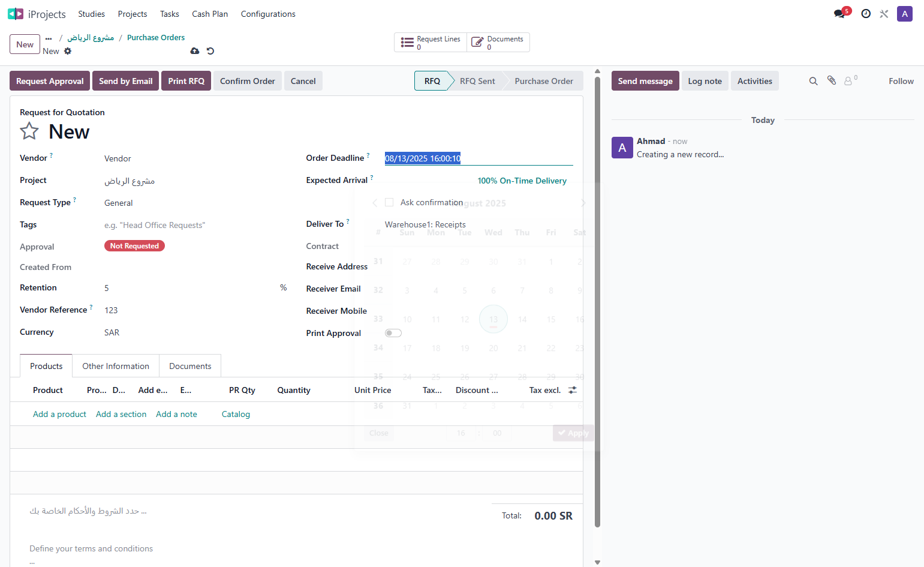
Task: Open the Cash Plan menu
Action: coord(210,14)
